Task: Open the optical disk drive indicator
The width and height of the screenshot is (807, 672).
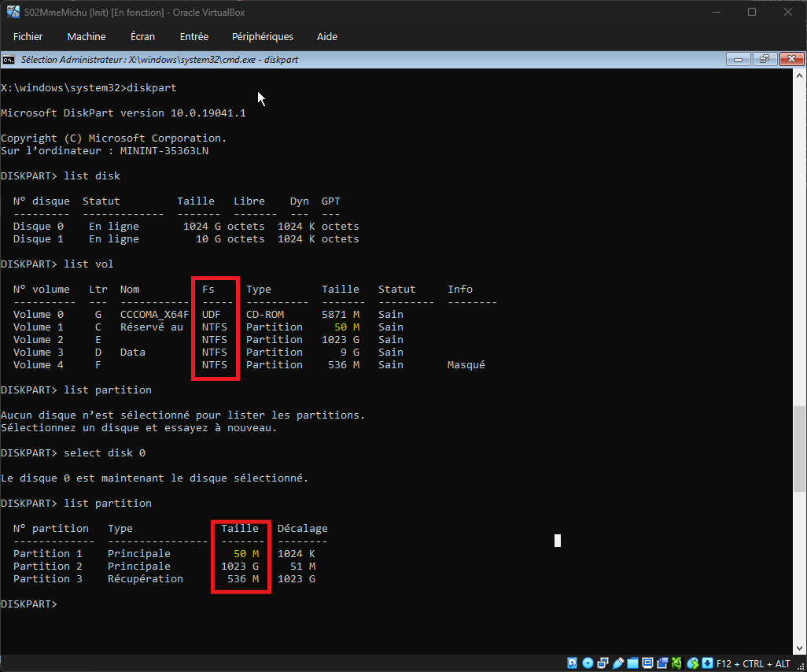Action: click(588, 663)
